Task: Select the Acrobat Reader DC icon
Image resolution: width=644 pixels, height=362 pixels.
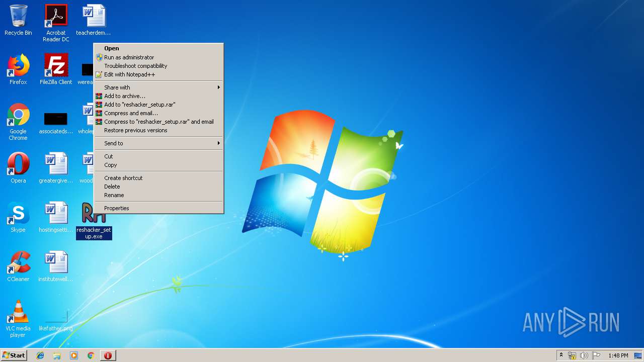Action: tap(56, 23)
